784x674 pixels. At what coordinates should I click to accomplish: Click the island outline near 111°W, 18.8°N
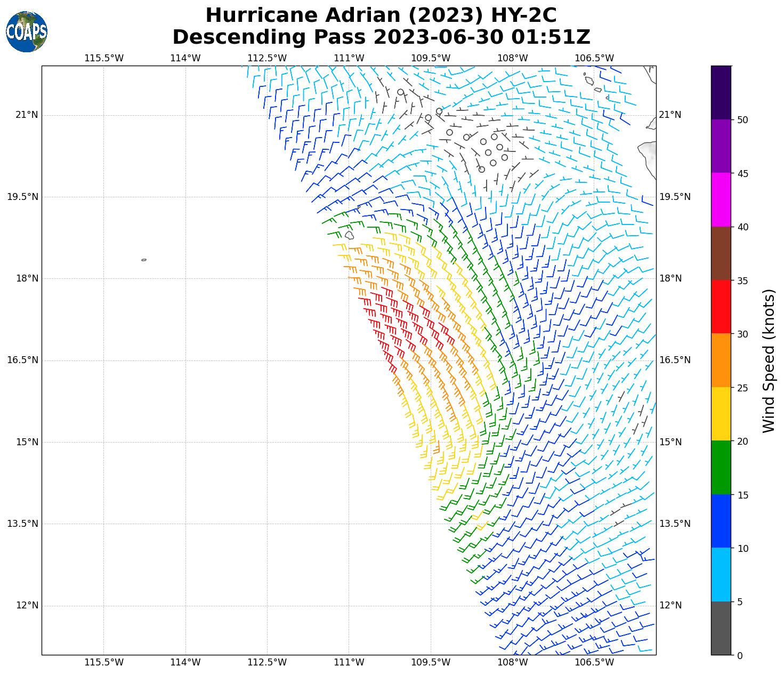(x=349, y=235)
